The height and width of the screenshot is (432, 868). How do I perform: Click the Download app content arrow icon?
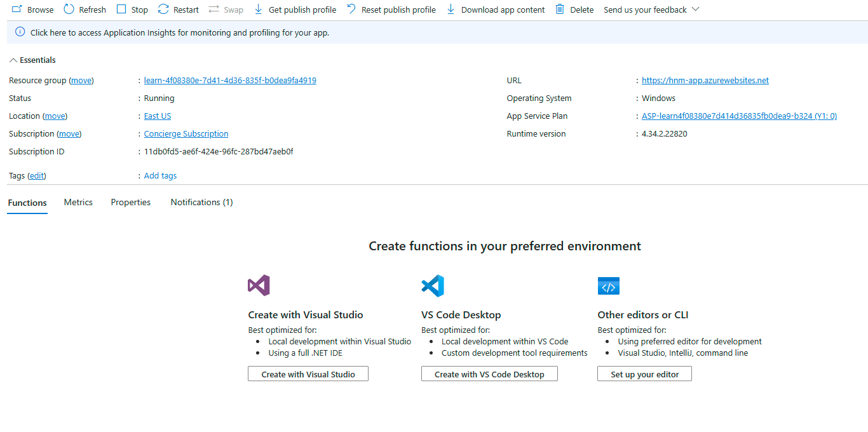451,9
